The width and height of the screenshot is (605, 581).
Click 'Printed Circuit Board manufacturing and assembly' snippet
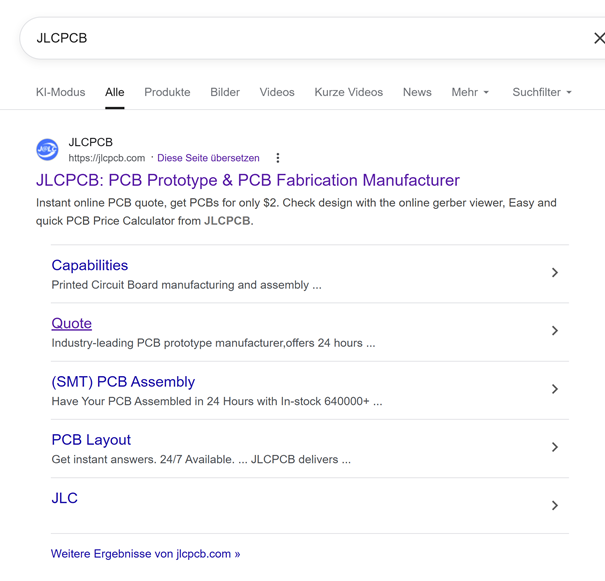186,285
